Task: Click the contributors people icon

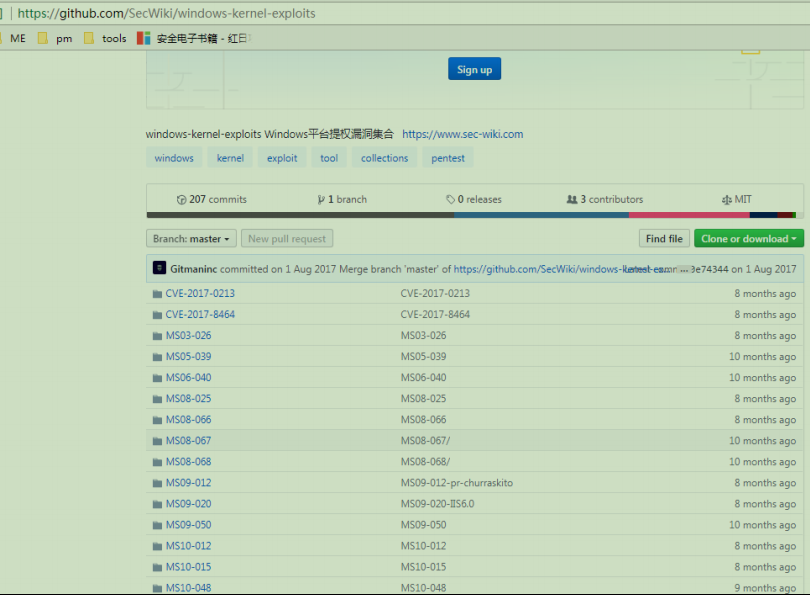Action: point(572,199)
